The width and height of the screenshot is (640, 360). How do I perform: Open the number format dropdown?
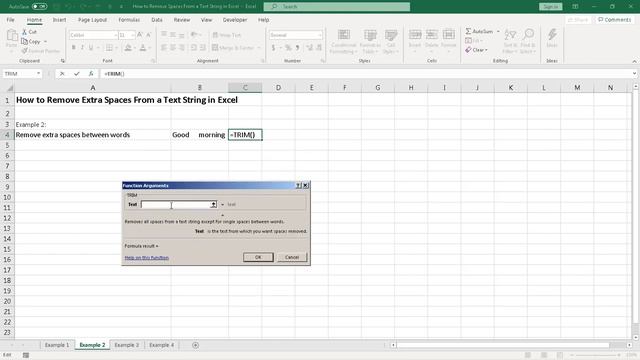[319, 35]
